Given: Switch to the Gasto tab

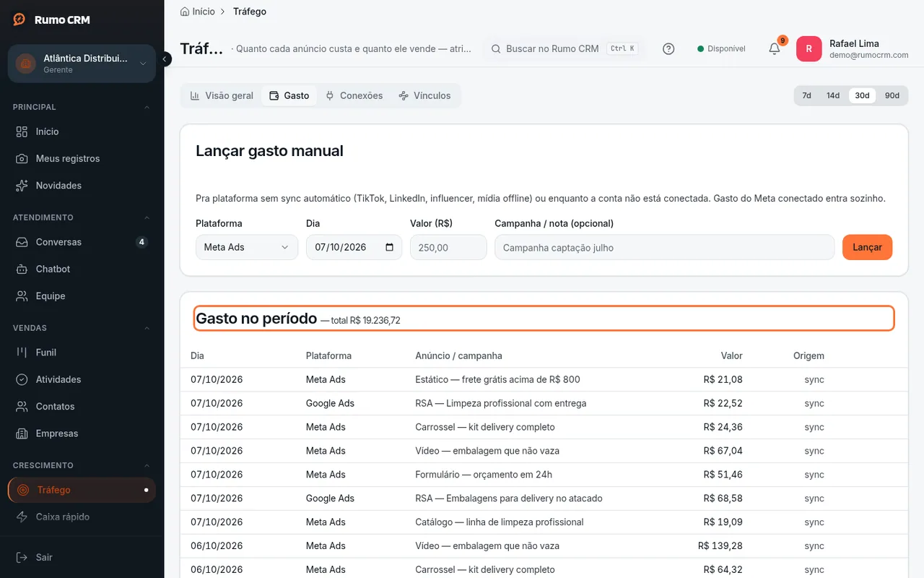Looking at the screenshot, I should pos(289,95).
